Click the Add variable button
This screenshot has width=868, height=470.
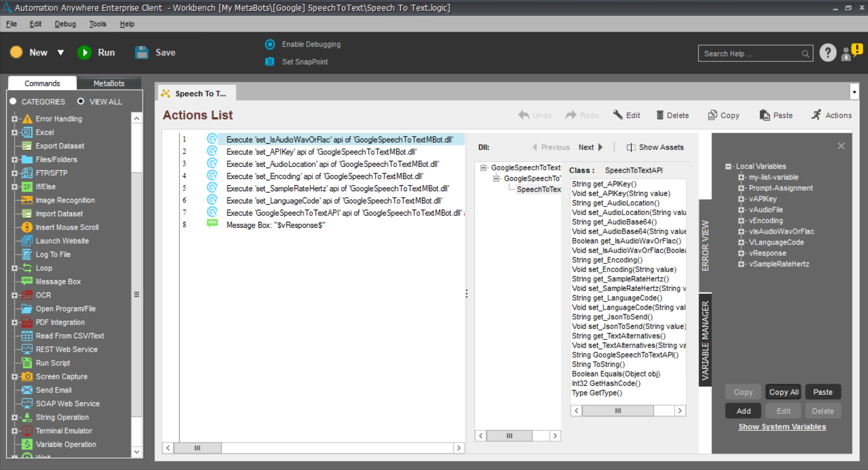pos(743,411)
